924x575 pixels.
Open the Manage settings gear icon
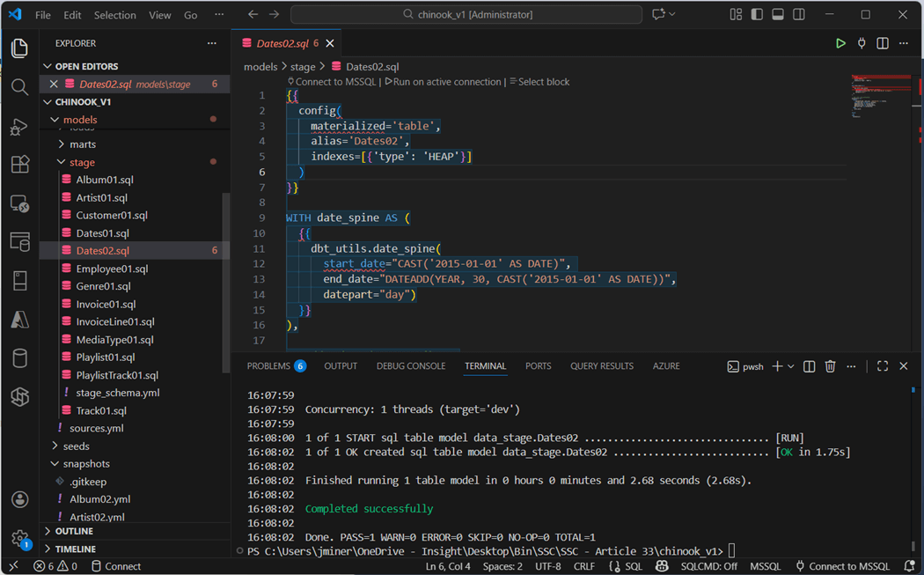point(19,538)
